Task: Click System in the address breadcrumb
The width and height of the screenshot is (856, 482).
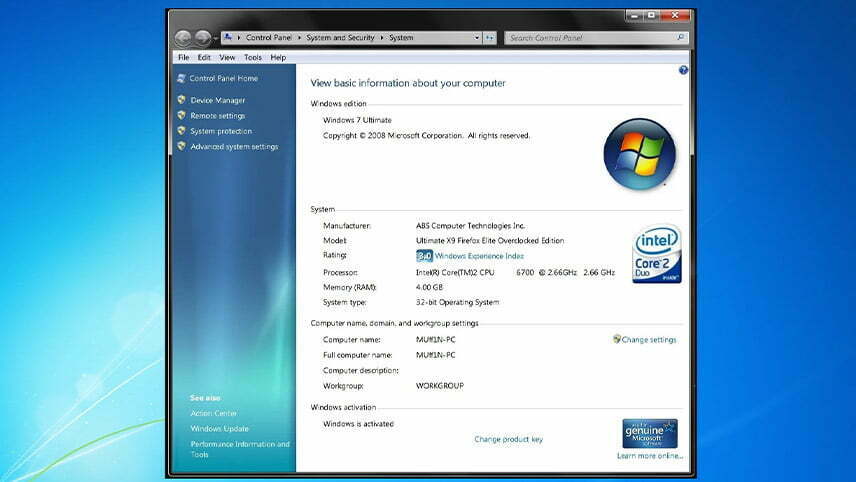Action: coord(401,38)
